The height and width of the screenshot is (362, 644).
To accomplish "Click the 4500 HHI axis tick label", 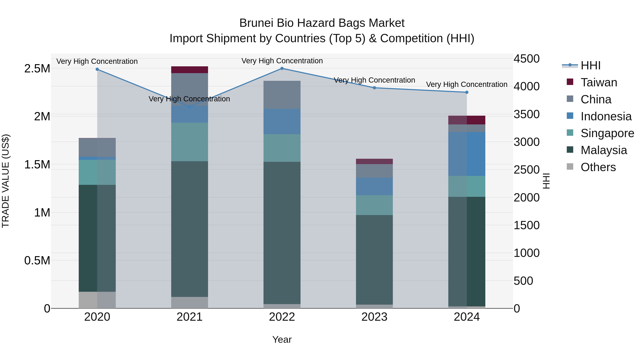I will [526, 59].
